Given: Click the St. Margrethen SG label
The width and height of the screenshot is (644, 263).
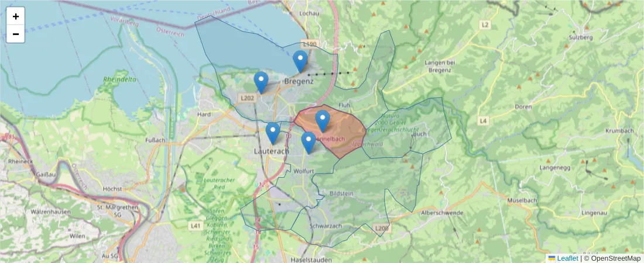Looking at the screenshot, I should tap(117, 211).
